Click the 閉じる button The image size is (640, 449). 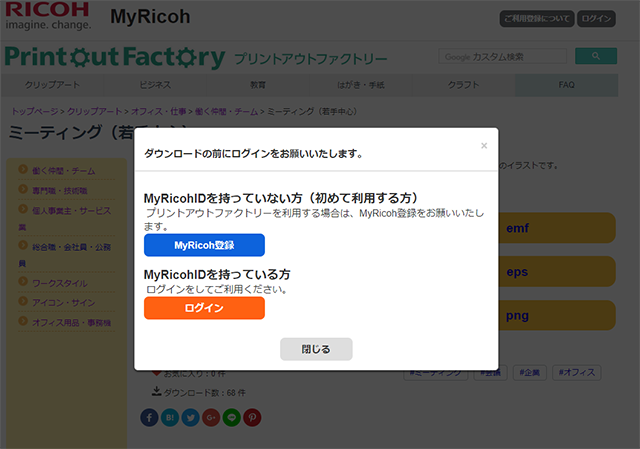[316, 349]
